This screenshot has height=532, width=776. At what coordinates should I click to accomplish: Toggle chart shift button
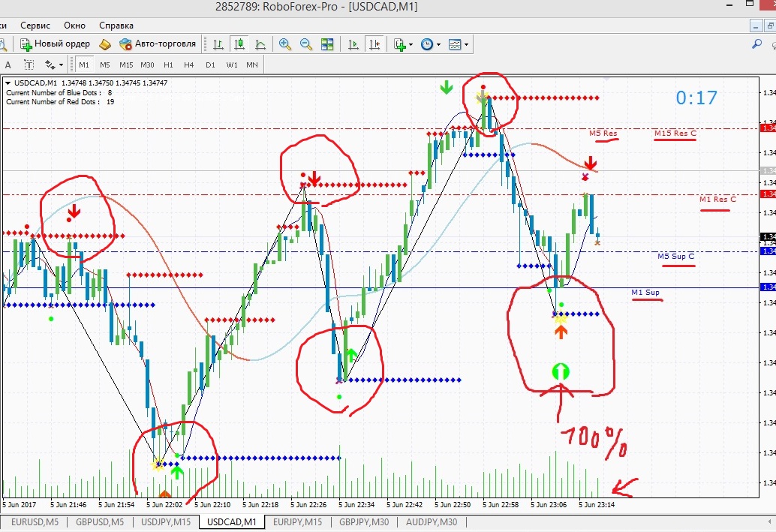point(374,44)
